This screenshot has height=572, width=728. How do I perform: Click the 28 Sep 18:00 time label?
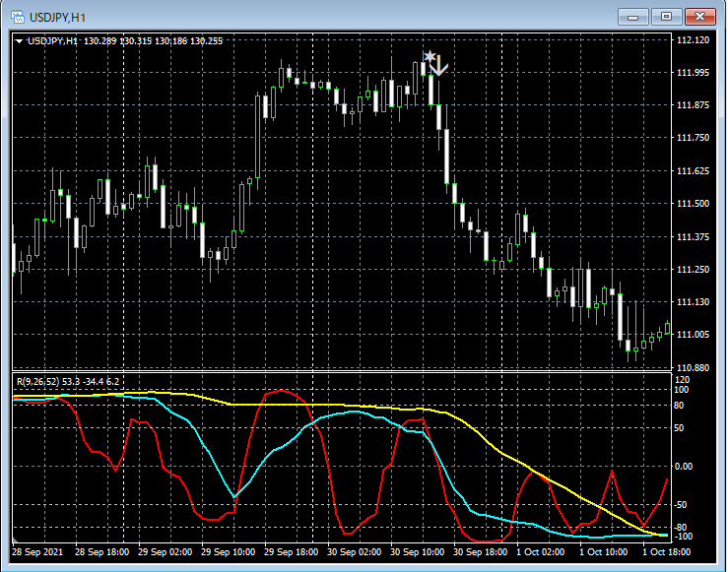point(101,552)
